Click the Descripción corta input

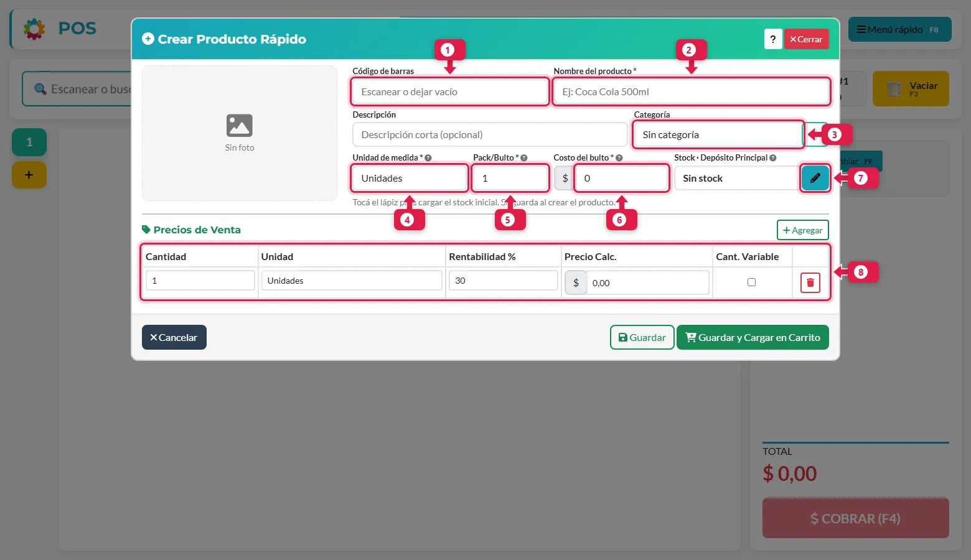coord(490,135)
